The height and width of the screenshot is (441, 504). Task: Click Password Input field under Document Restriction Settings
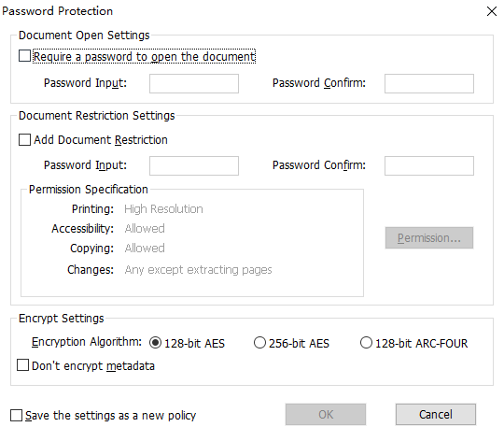pos(194,166)
